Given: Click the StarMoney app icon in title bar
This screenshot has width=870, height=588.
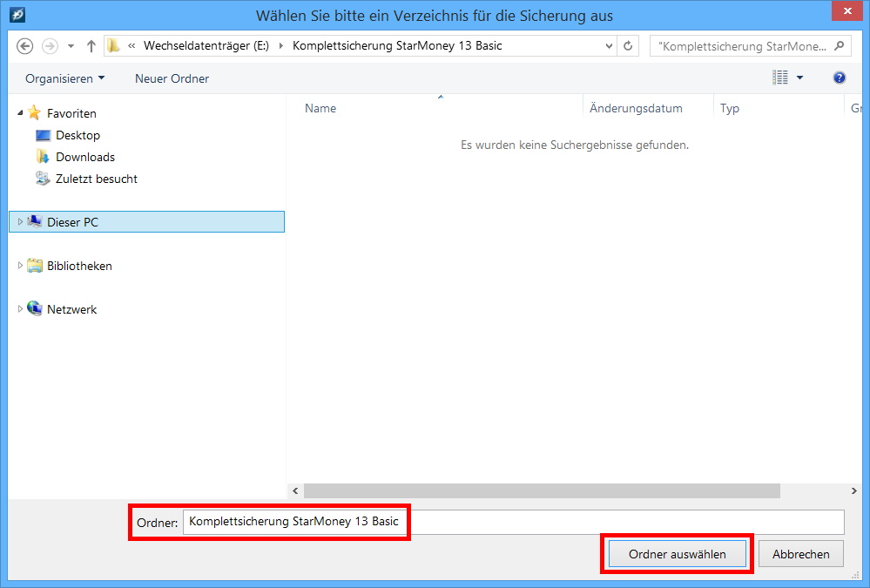Looking at the screenshot, I should (17, 15).
